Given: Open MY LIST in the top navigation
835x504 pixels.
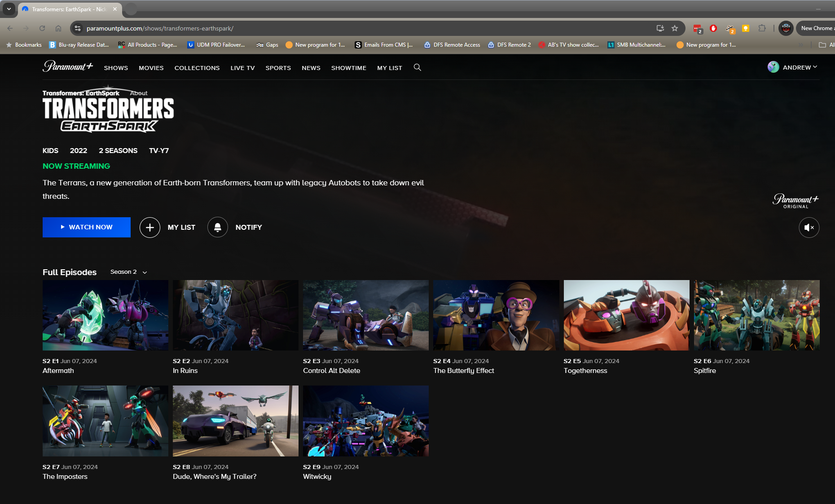Looking at the screenshot, I should 390,68.
